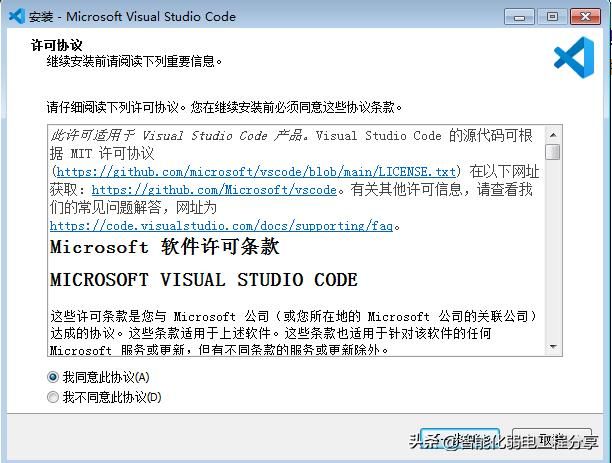Click the 'Microsoft 软件许可条款' heading in the license

point(165,247)
